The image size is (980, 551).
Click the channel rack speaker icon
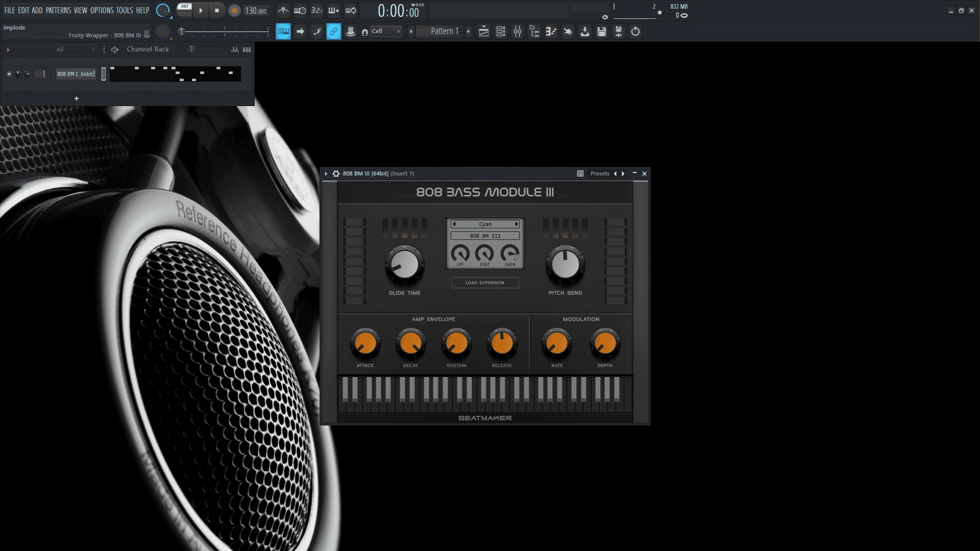point(115,49)
